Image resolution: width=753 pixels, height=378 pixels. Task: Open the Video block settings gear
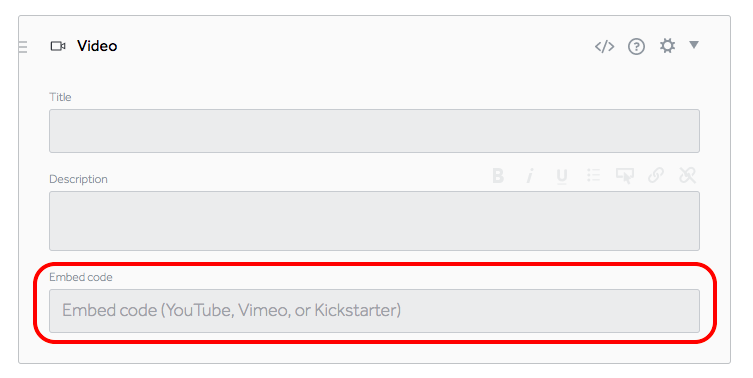(x=667, y=46)
